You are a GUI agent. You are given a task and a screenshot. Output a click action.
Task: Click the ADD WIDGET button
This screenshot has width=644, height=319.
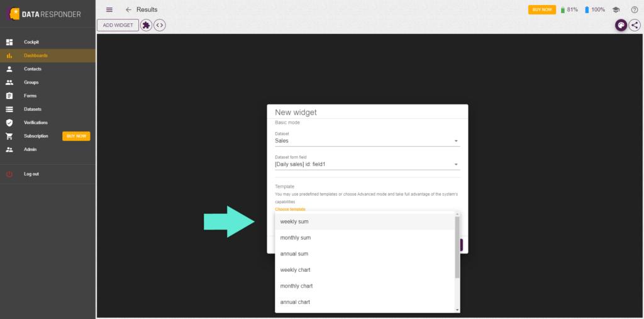tap(118, 25)
